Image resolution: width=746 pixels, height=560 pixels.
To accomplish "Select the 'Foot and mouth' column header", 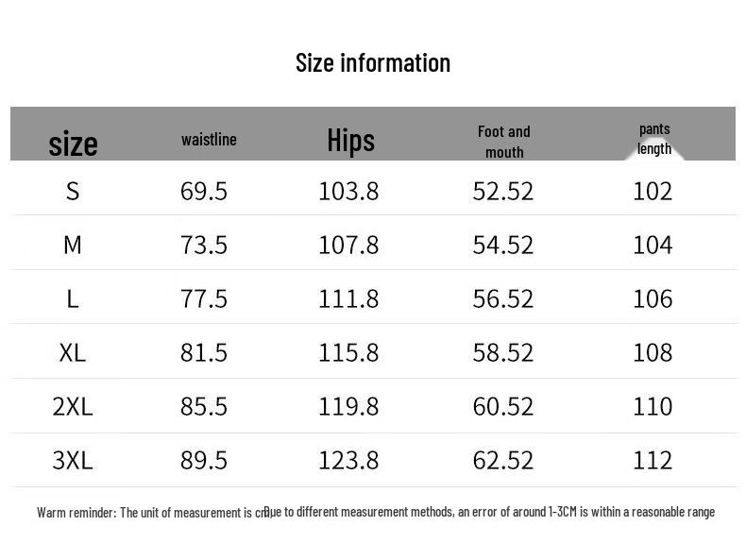I will [503, 142].
